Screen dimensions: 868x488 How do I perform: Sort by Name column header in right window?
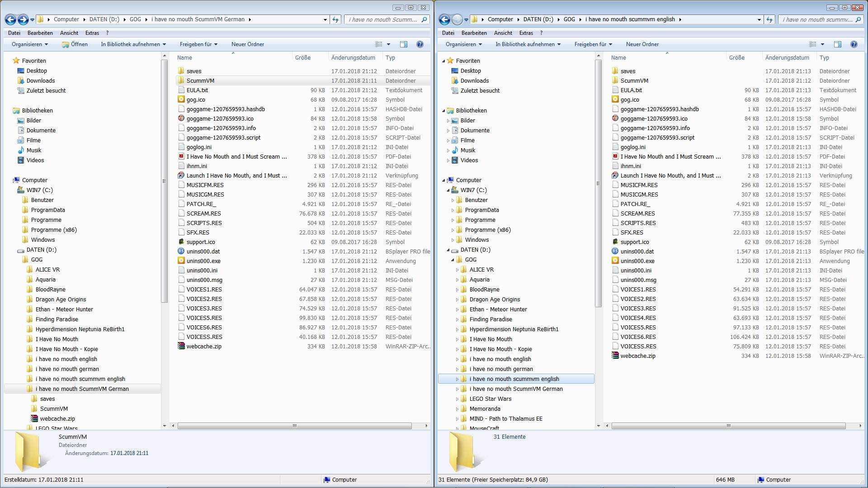667,58
